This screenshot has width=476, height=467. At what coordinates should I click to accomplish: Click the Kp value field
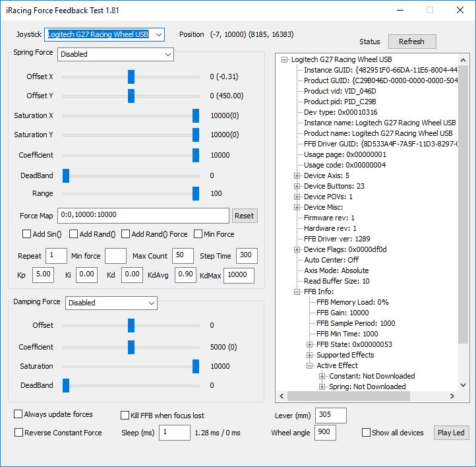pos(43,275)
